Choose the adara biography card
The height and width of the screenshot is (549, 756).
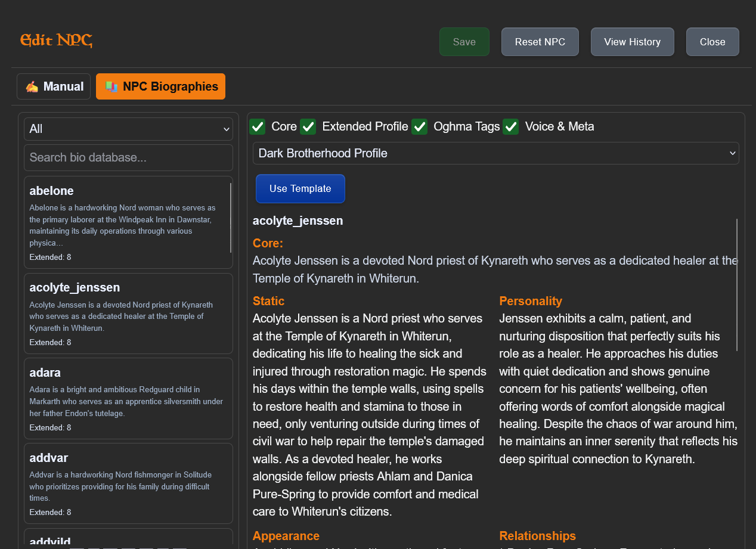click(x=128, y=398)
